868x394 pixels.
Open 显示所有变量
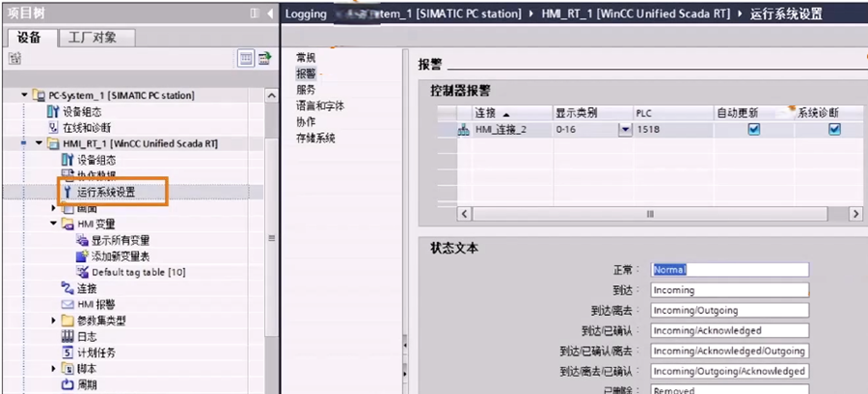[x=121, y=241]
